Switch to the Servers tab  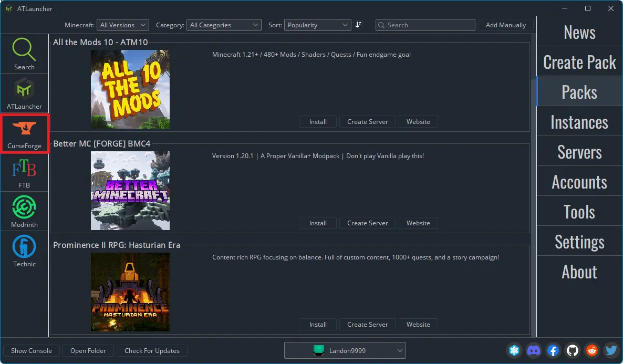point(579,152)
